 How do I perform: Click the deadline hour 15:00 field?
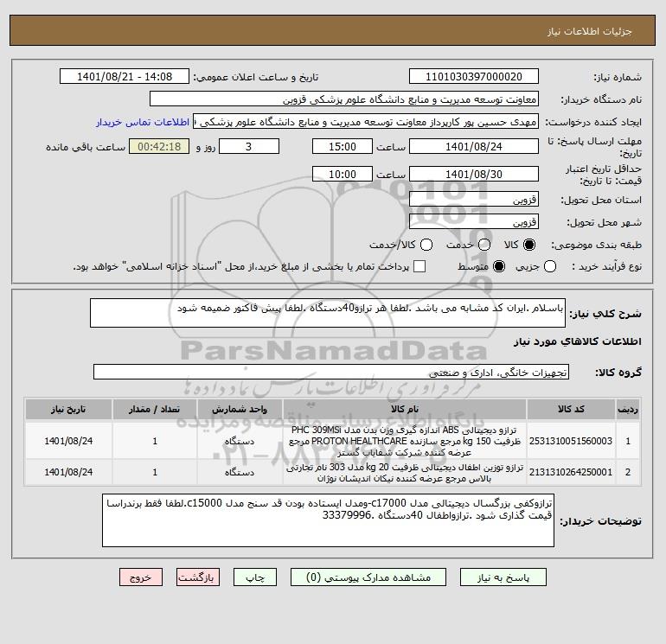tap(343, 146)
